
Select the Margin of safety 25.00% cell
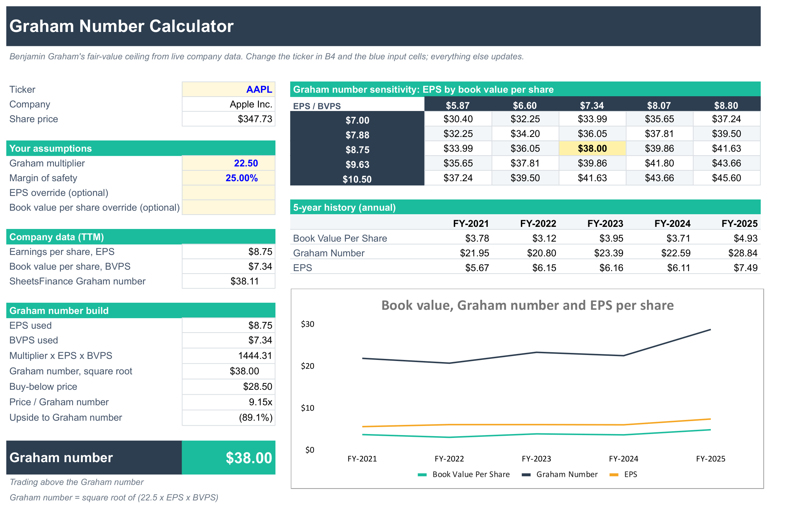pos(228,178)
